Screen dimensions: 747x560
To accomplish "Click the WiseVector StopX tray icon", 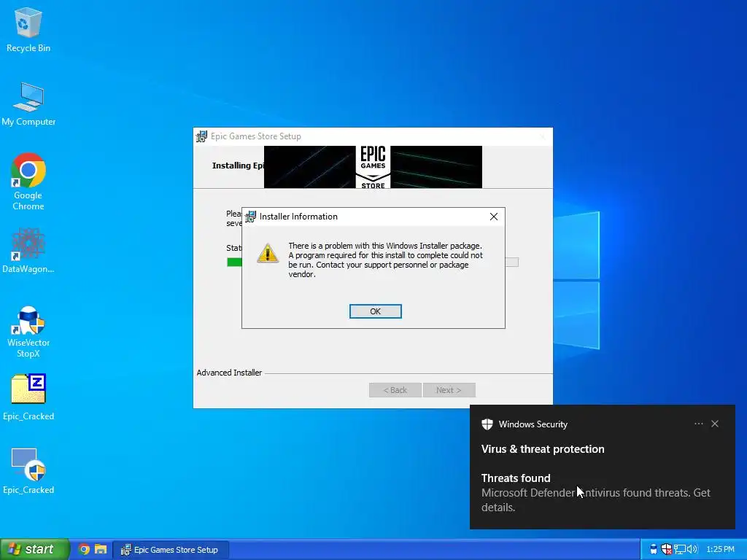I will [654, 550].
